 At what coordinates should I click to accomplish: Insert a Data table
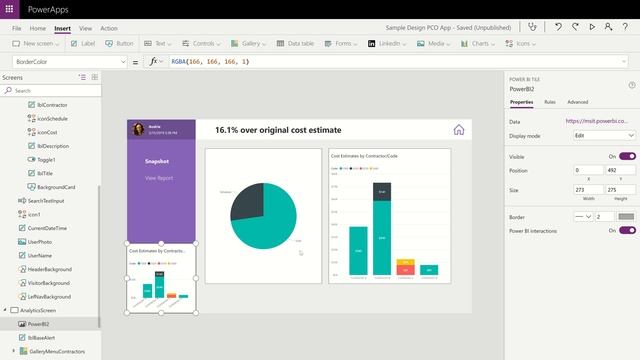[x=295, y=44]
